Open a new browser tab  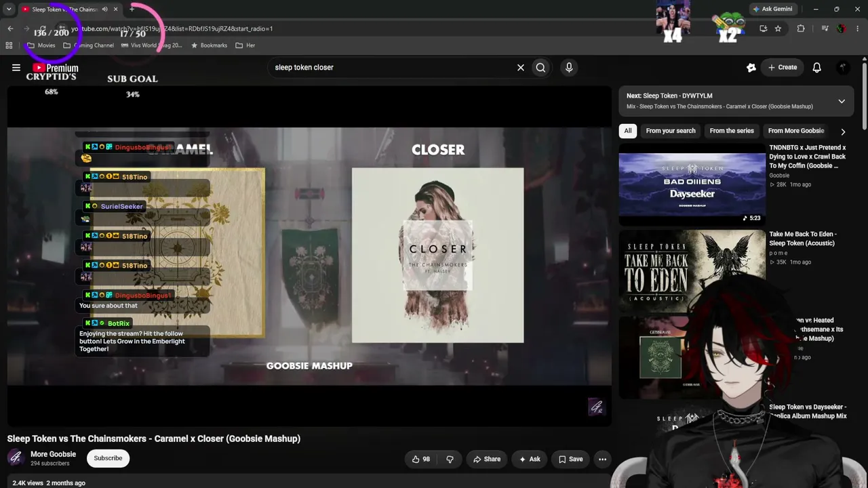(132, 9)
